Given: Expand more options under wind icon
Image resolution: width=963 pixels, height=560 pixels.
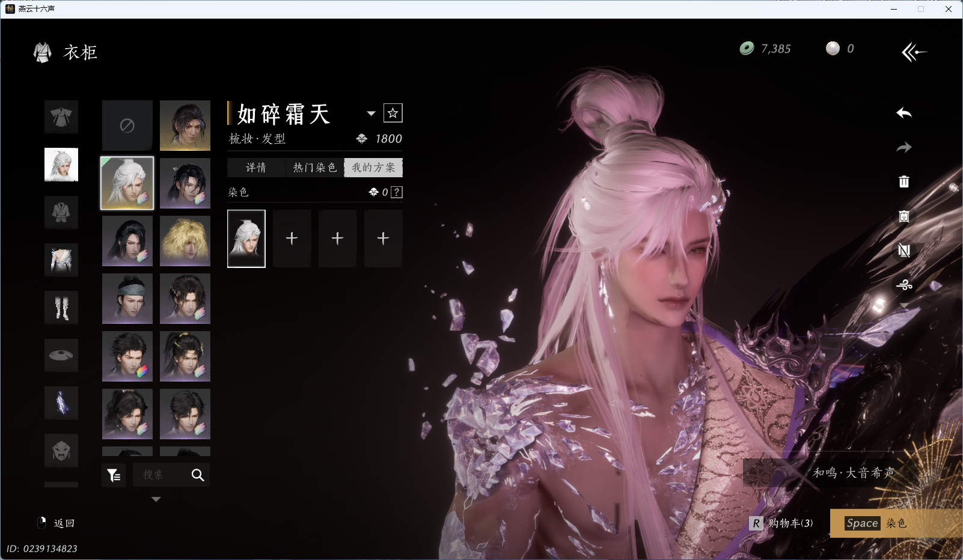Looking at the screenshot, I should pyautogui.click(x=903, y=306).
